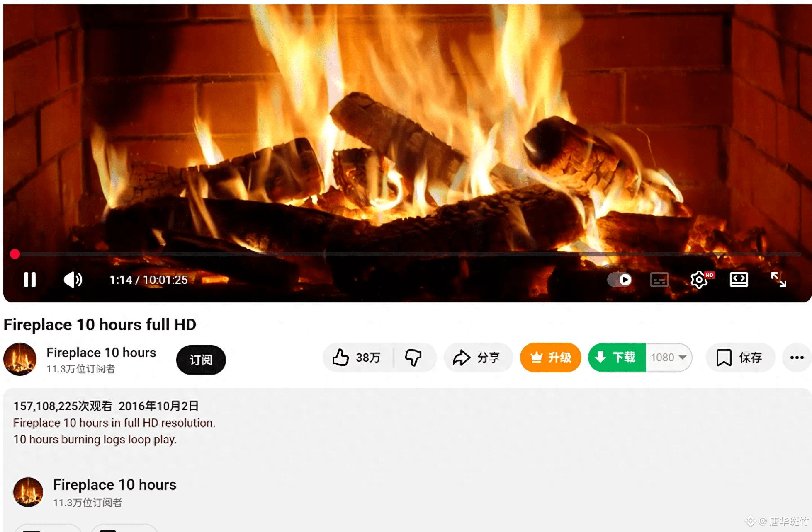The image size is (812, 532).
Task: Mute the video volume speaker icon
Action: tap(73, 280)
